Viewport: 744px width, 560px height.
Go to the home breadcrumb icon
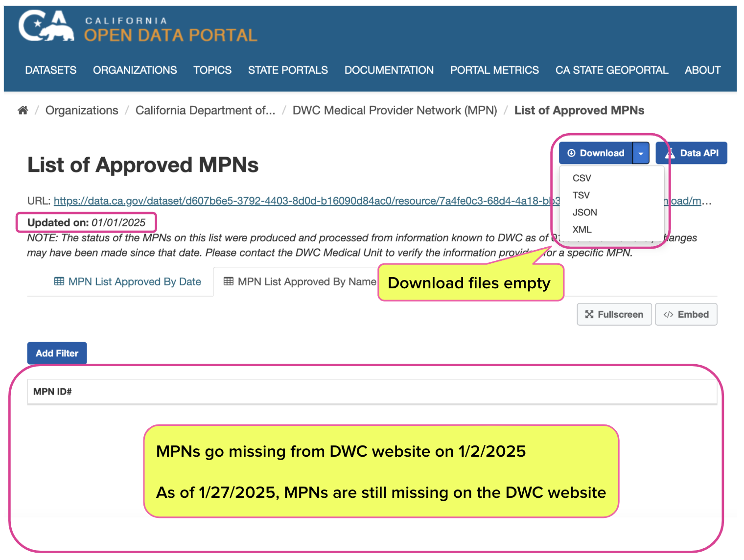pyautogui.click(x=23, y=110)
